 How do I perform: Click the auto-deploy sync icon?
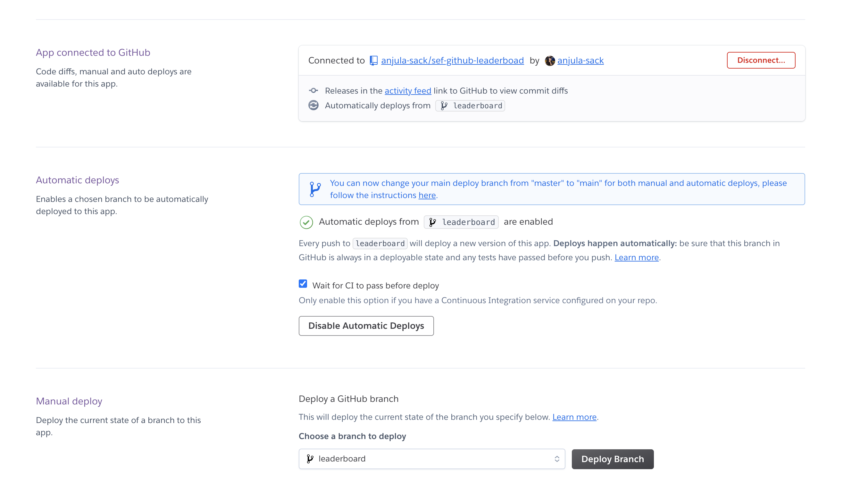[x=313, y=105]
